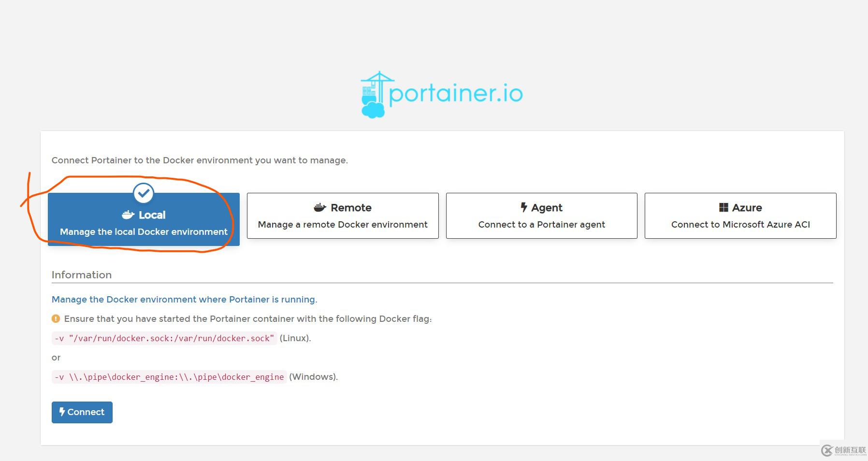868x461 pixels.
Task: Click the Docker whale icon beside Remote
Action: [x=320, y=208]
